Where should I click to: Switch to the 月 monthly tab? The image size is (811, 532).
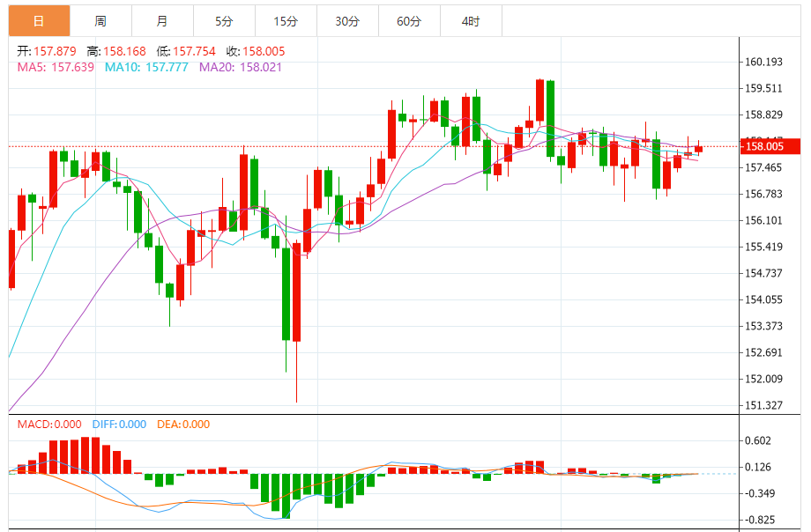coord(162,21)
